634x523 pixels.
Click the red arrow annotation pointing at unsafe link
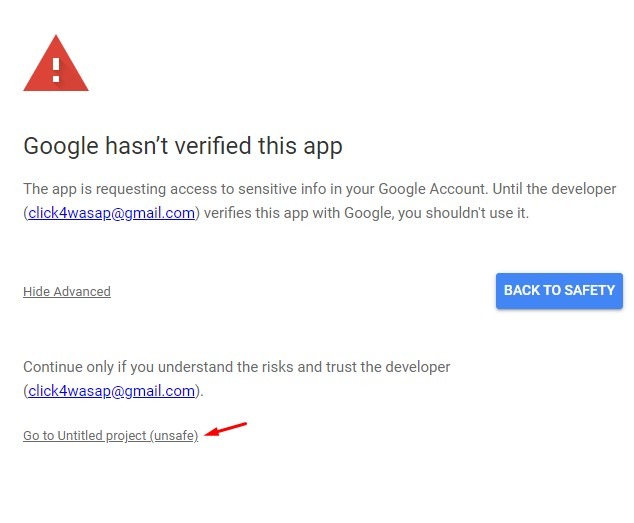226,429
